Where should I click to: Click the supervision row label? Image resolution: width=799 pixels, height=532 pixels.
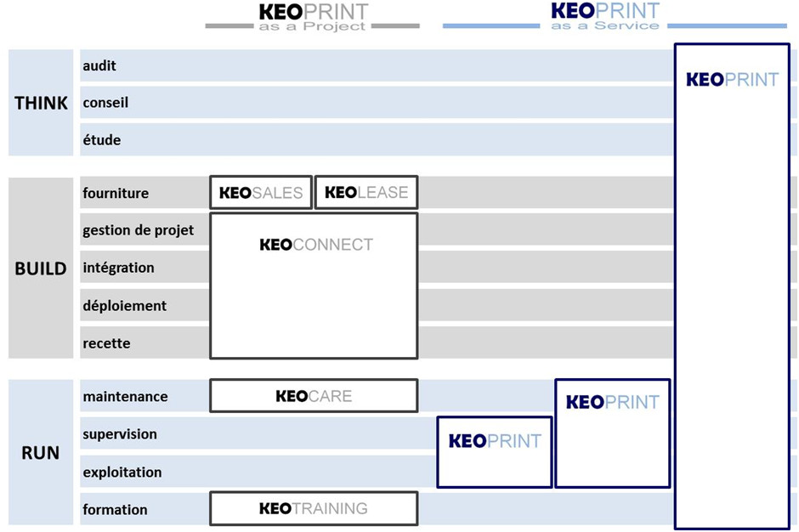[x=120, y=433]
